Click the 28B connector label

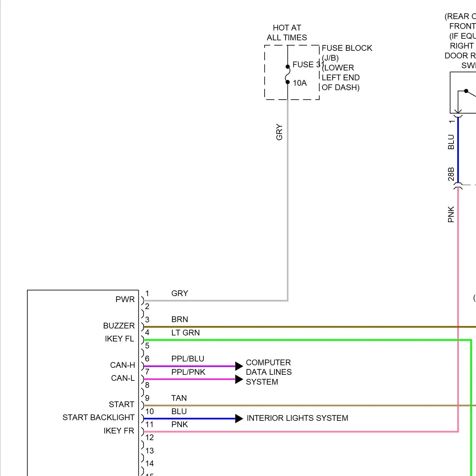(x=451, y=174)
